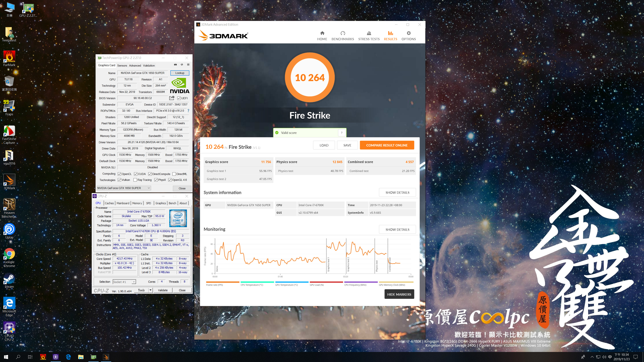Open the Mainboard tab in CPU-Z
Image resolution: width=644 pixels, height=362 pixels.
123,203
